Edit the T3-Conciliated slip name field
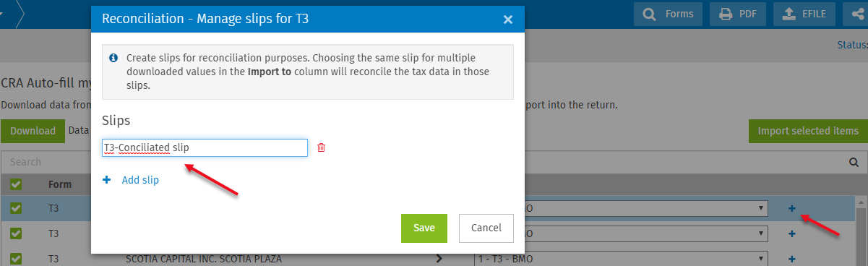This screenshot has width=868, height=266. coord(205,147)
